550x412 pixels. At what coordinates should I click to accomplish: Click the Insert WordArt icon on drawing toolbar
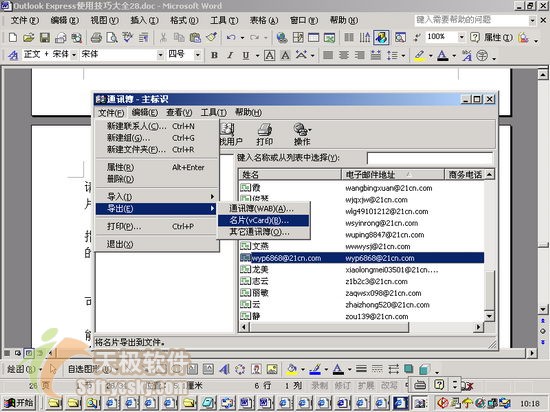[x=224, y=369]
